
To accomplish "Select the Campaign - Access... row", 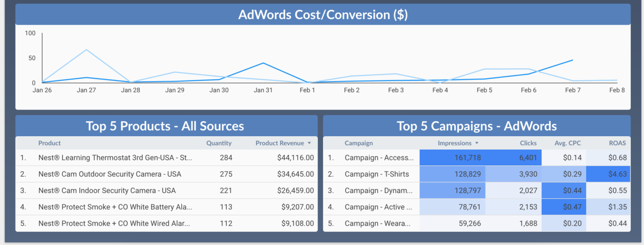I will click(x=477, y=157).
